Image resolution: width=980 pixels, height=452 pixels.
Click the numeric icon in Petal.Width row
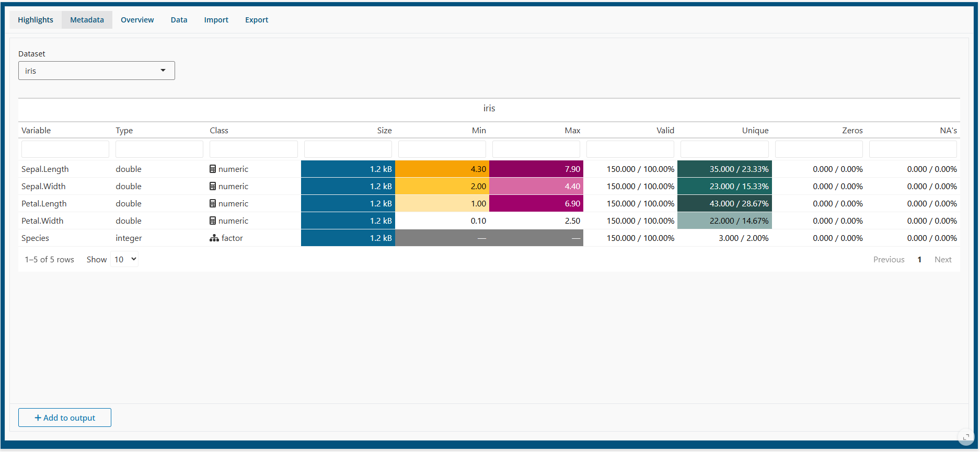(213, 221)
